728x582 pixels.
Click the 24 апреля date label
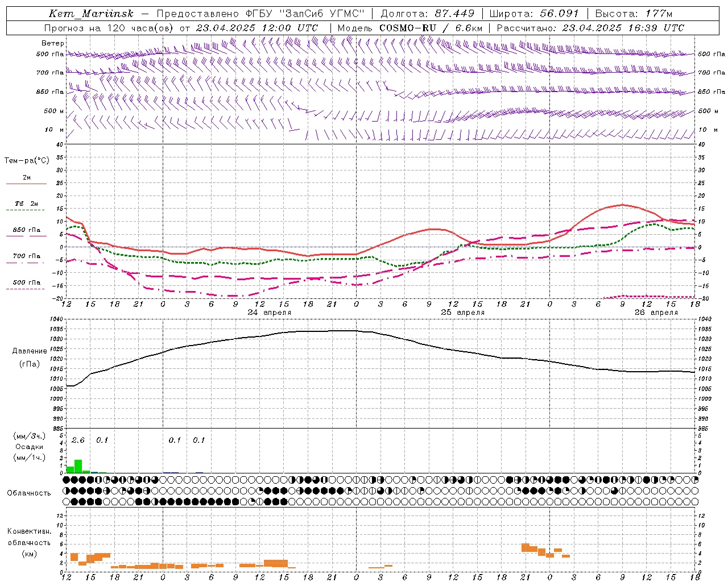pos(270,312)
